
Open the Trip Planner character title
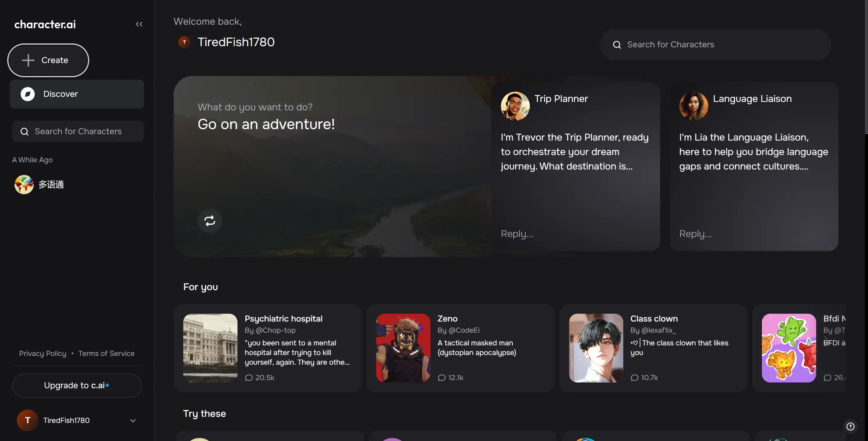coord(561,98)
